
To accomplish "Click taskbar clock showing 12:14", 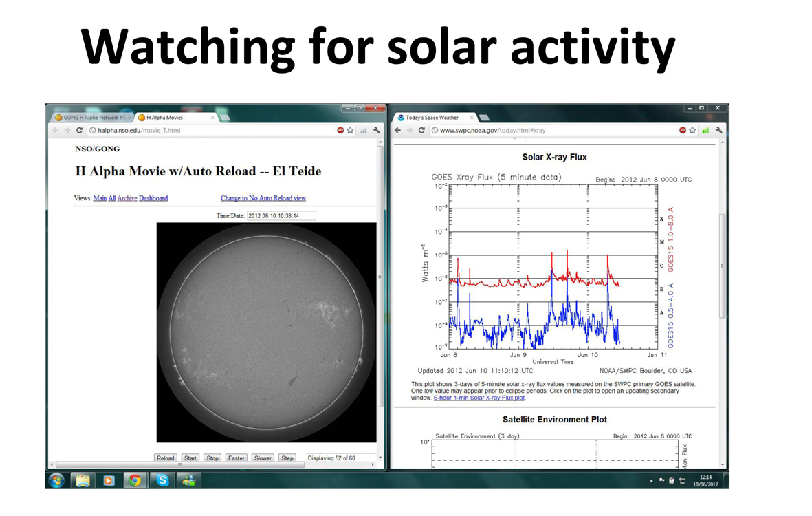I will point(706,481).
